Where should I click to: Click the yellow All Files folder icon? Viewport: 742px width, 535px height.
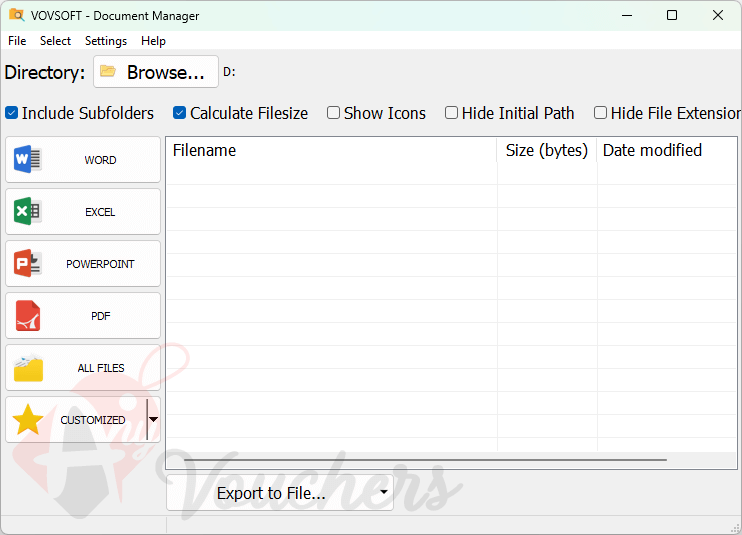pyautogui.click(x=28, y=368)
